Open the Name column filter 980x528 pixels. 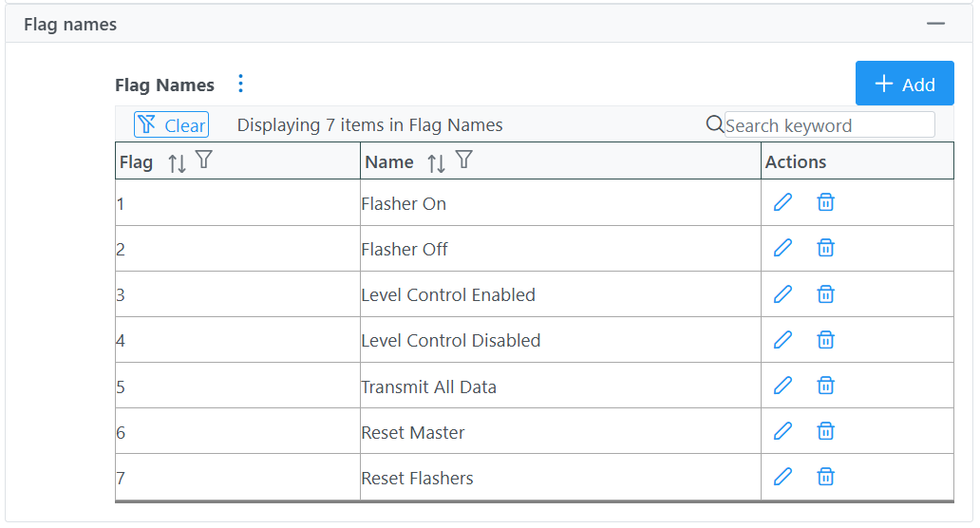click(x=463, y=160)
